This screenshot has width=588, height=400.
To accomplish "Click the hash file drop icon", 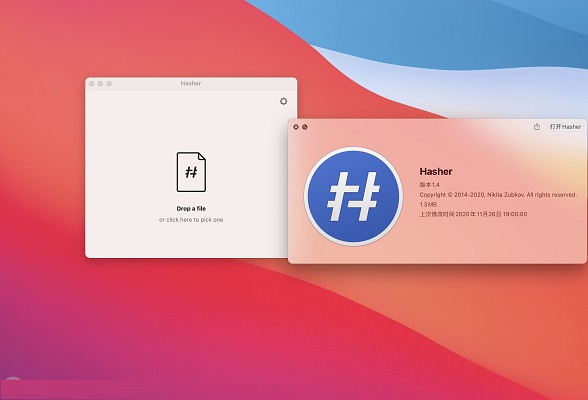I will pos(191,172).
